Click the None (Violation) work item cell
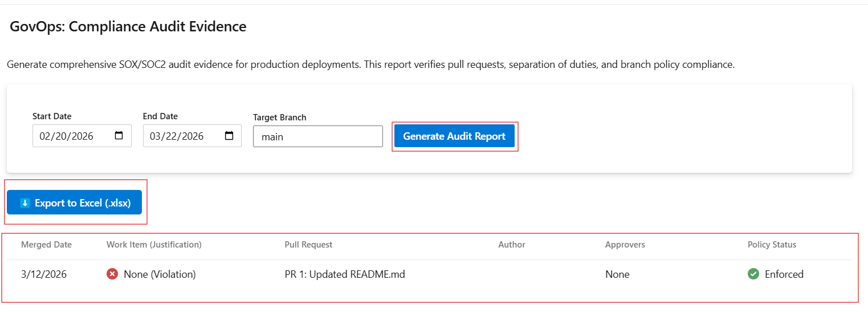 tap(151, 274)
